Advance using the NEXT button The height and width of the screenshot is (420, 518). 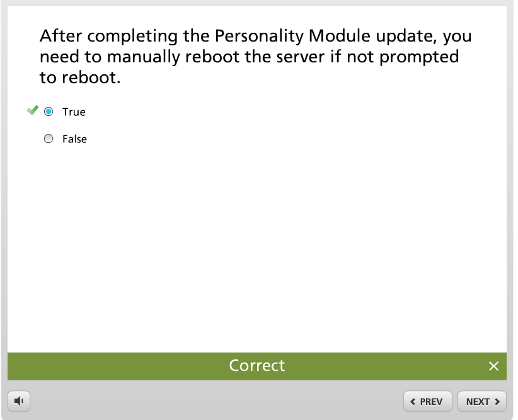[x=481, y=402]
